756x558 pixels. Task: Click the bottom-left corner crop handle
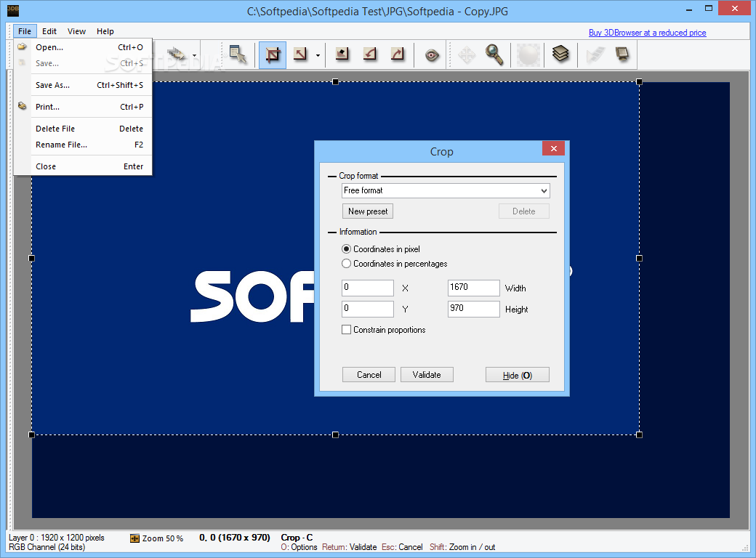point(32,434)
